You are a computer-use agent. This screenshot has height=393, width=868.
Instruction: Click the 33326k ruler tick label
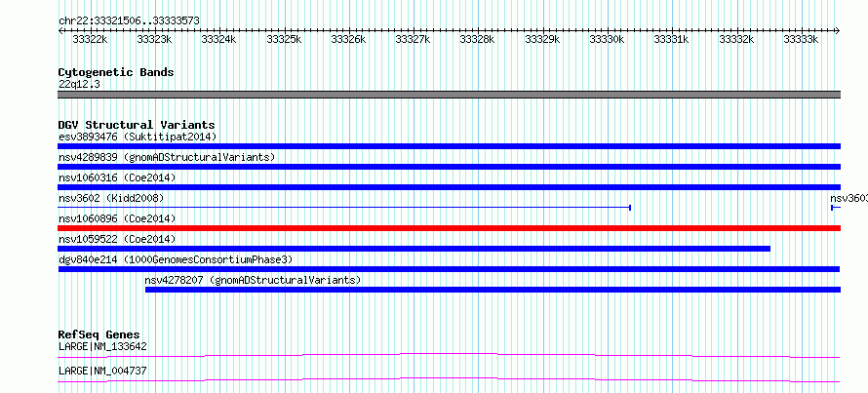point(348,39)
